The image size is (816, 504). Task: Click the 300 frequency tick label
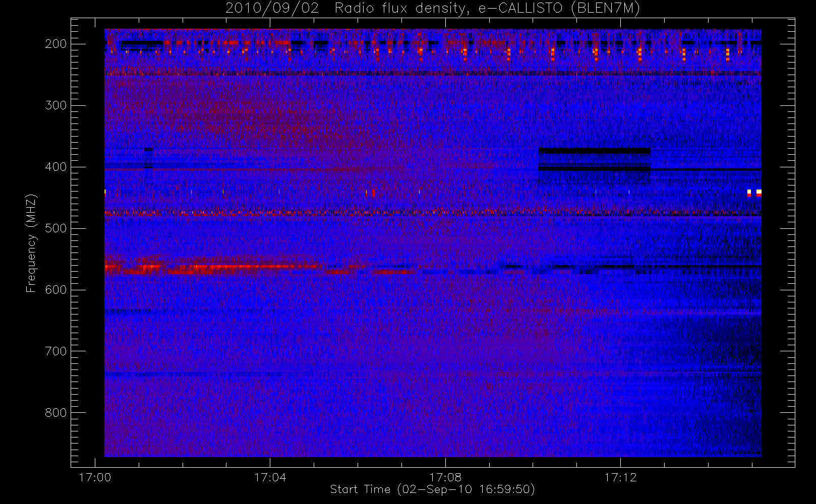(x=56, y=105)
